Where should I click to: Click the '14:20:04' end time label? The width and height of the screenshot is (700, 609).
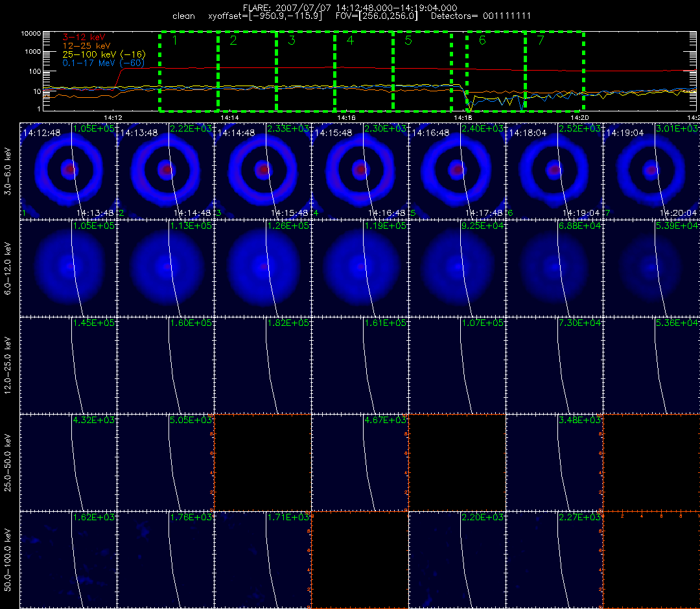coord(679,213)
